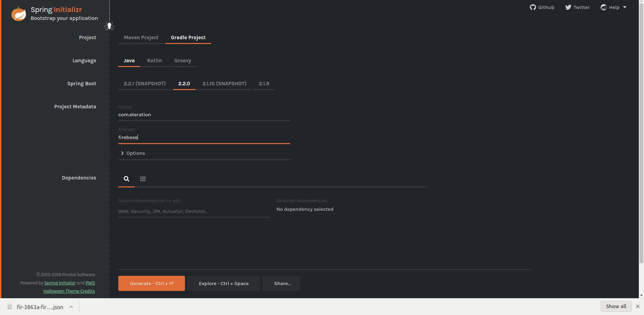This screenshot has width=644, height=315.
Task: Click the Artifact input field
Action: click(x=204, y=138)
